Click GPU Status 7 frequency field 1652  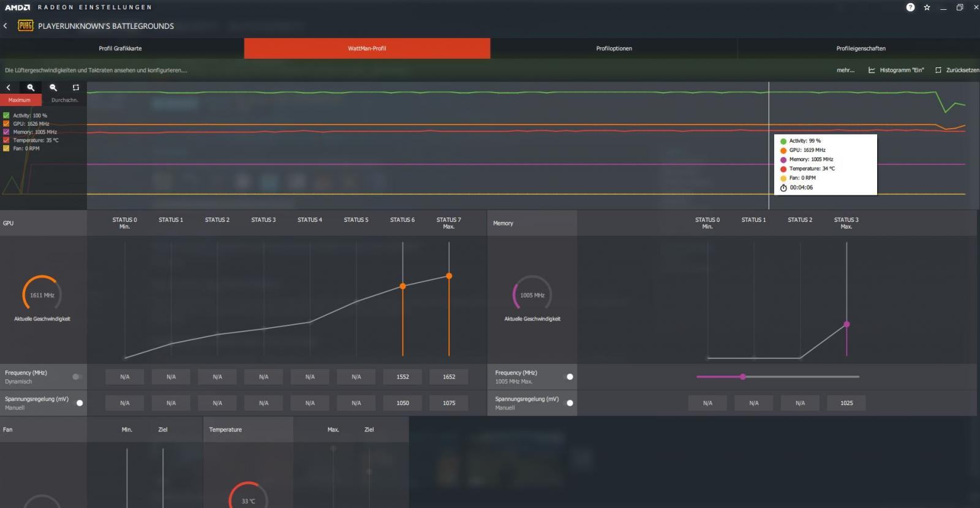pyautogui.click(x=449, y=377)
